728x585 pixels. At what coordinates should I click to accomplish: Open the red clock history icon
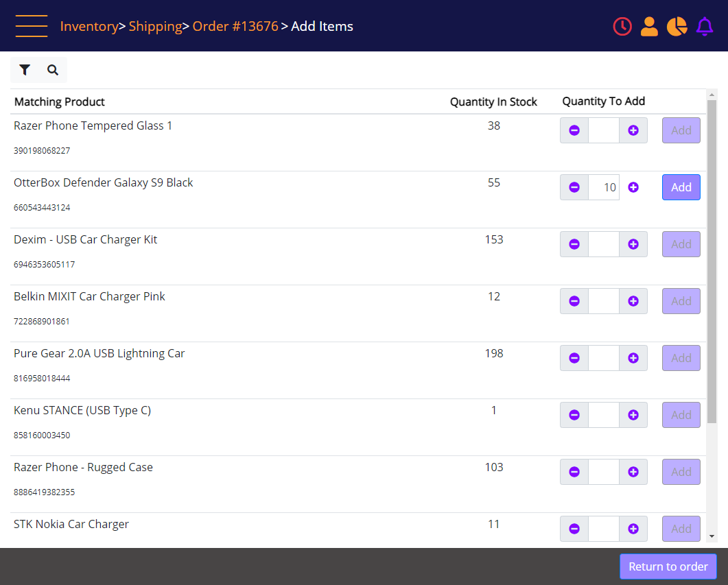point(622,27)
